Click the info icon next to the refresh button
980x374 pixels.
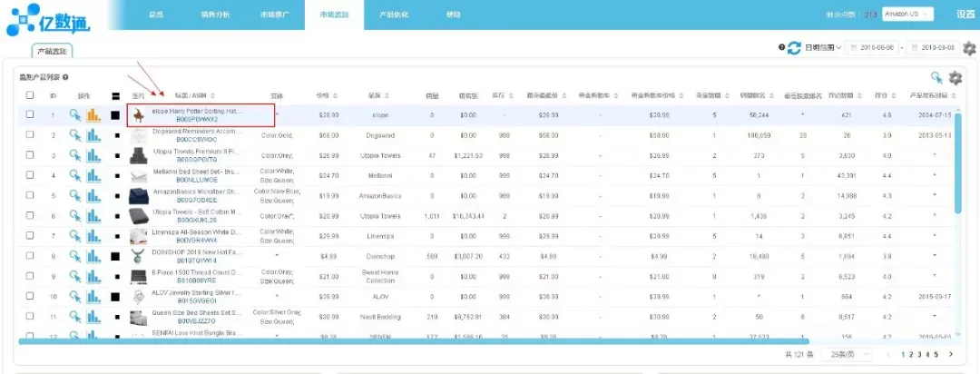click(x=781, y=47)
